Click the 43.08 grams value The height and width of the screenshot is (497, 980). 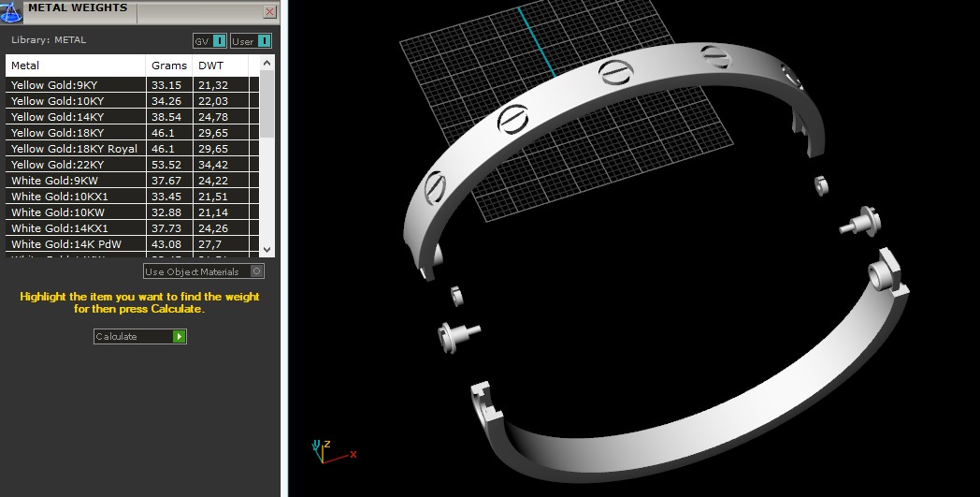click(166, 244)
